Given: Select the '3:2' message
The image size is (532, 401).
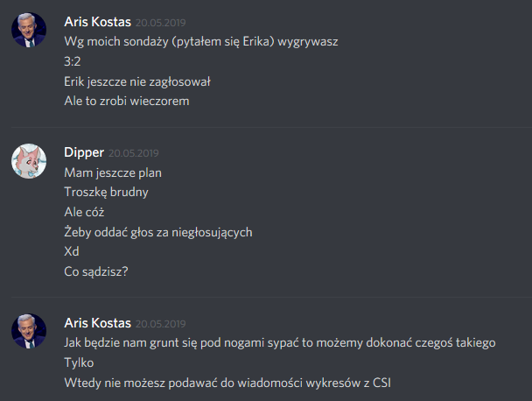Looking at the screenshot, I should tap(73, 62).
